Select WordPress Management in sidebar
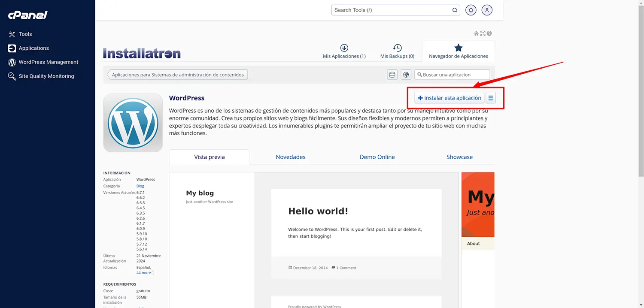644x308 pixels. point(48,62)
